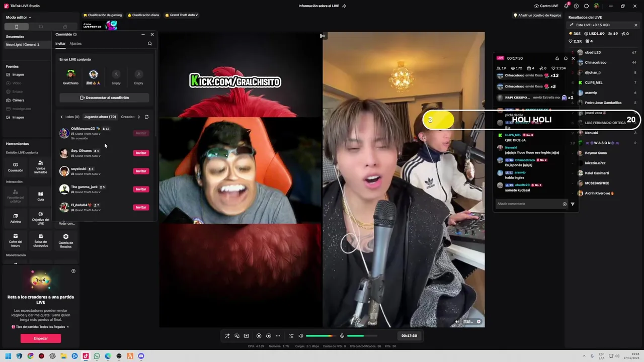Toggle the chat overlay lock
The width and height of the screenshot is (644, 362).
click(x=557, y=58)
